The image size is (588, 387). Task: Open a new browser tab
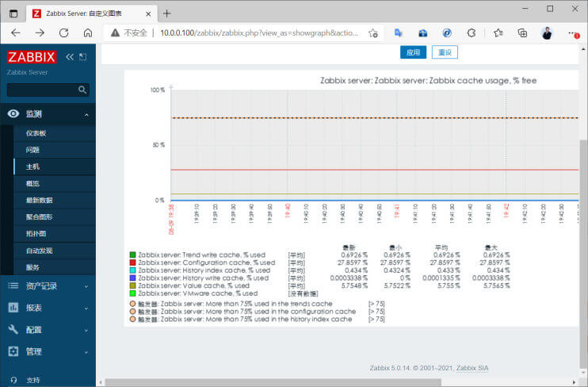[167, 13]
